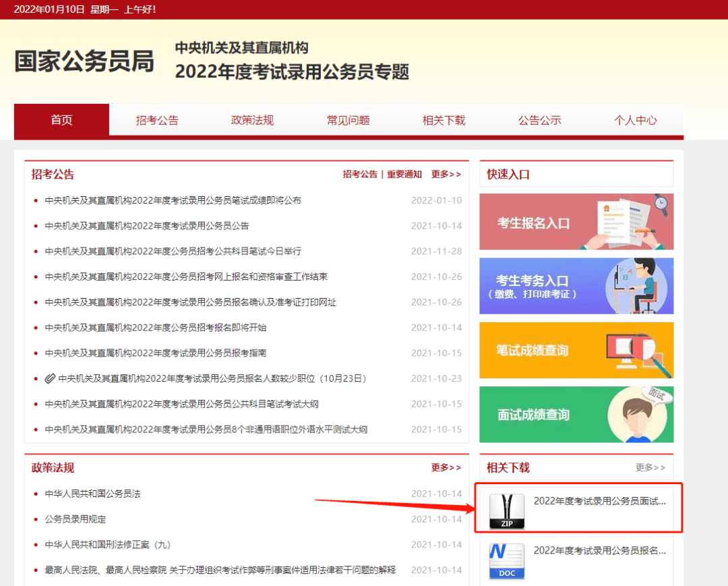Open 考生考务入口 for 缴费、打印准考证
The image size is (728, 586).
click(576, 285)
